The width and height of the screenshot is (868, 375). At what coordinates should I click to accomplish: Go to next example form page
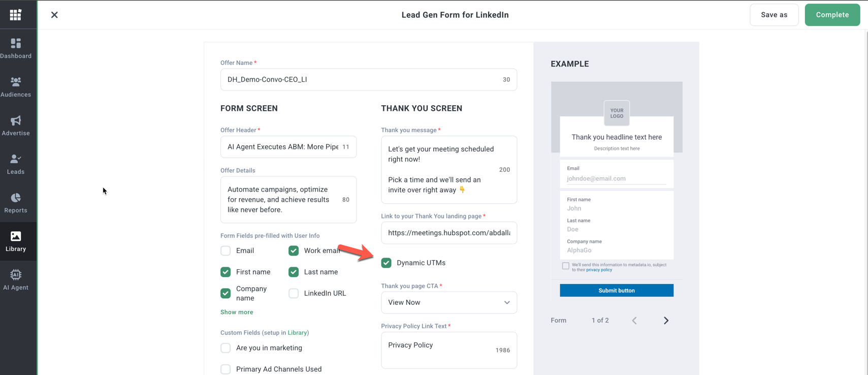[x=666, y=321]
